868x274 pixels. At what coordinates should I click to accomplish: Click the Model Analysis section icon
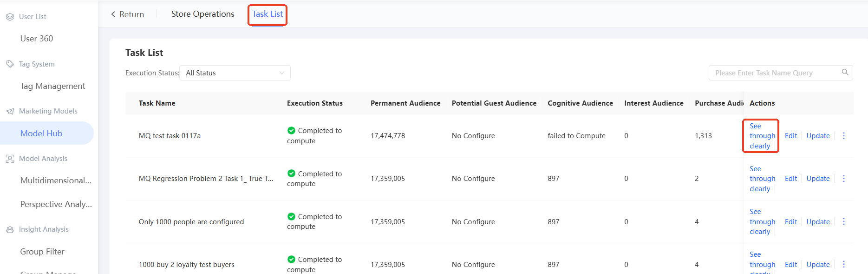(x=10, y=159)
